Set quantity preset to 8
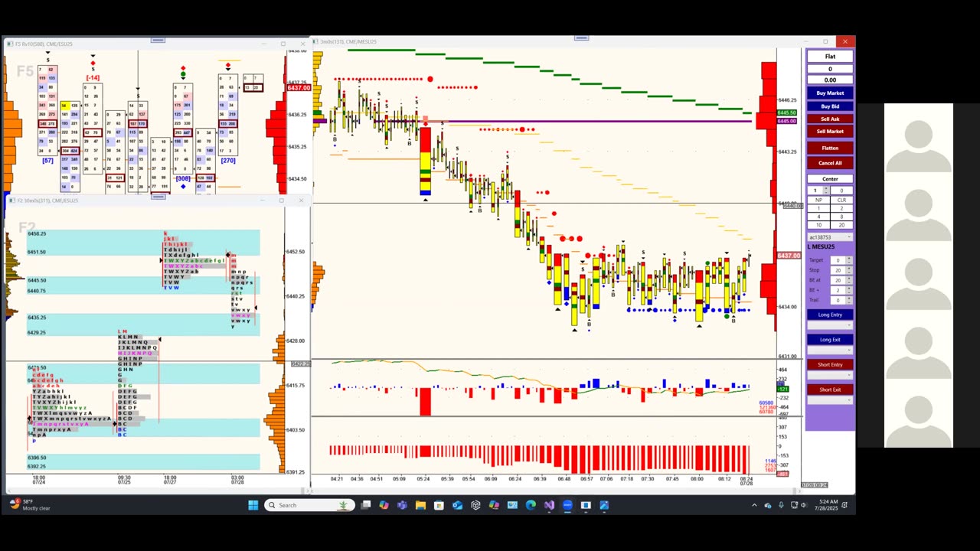 click(x=841, y=217)
